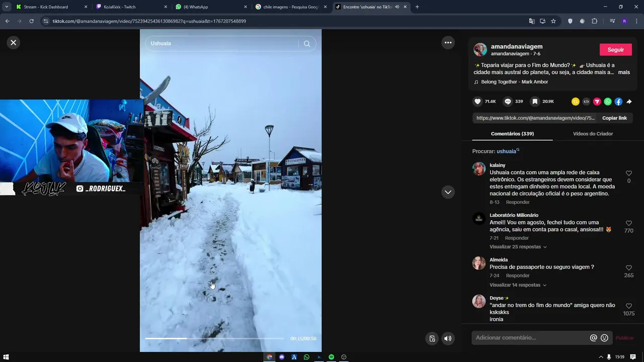Like Laboratório Milionário's comment

click(x=628, y=223)
